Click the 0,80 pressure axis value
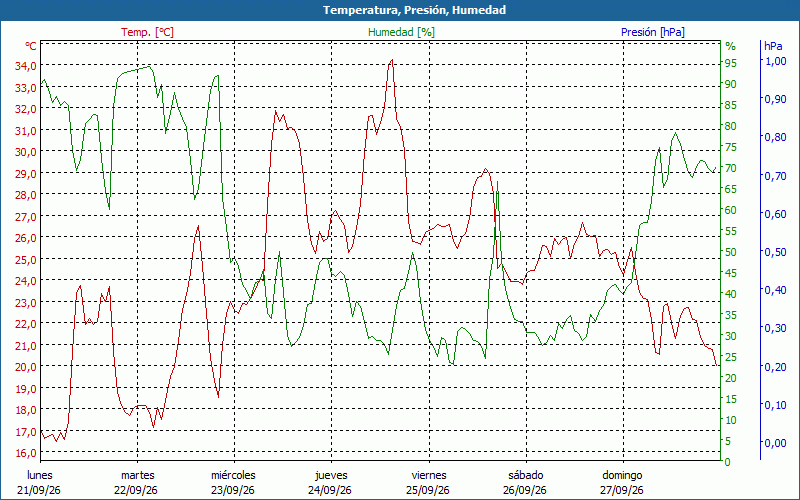 (x=776, y=137)
